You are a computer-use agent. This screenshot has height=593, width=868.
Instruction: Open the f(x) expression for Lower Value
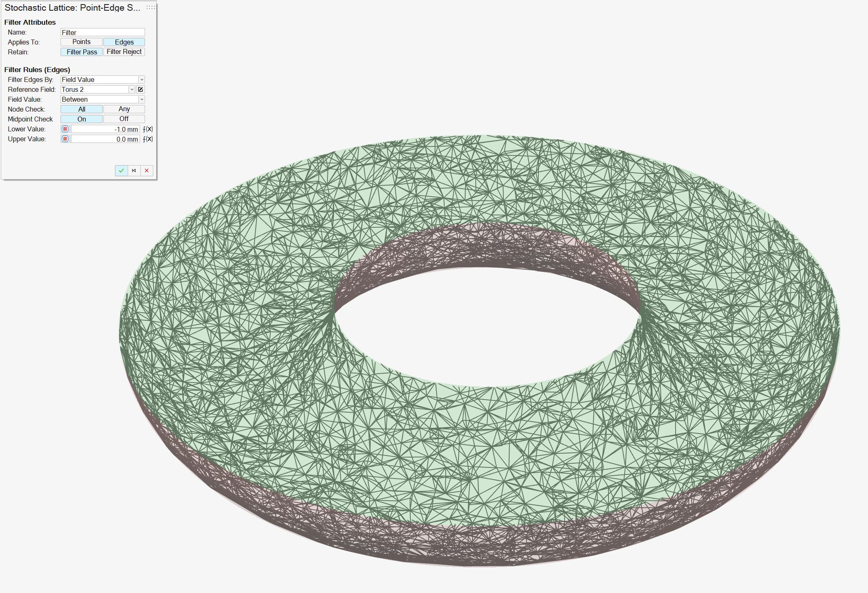(x=148, y=129)
